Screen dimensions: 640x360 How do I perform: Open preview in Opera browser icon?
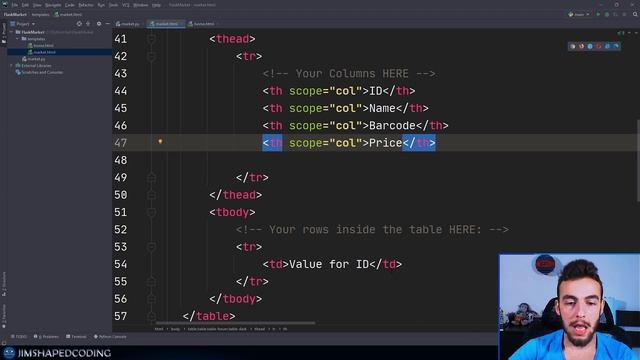coord(599,46)
